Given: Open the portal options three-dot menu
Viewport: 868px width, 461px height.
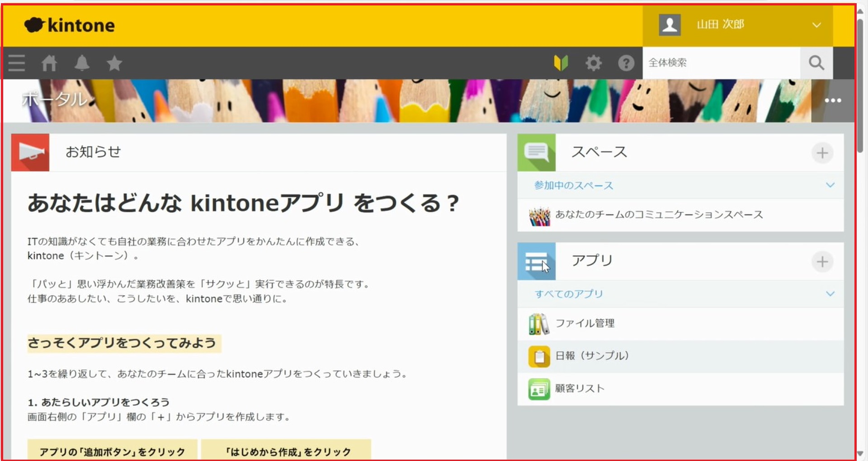Looking at the screenshot, I should [833, 100].
